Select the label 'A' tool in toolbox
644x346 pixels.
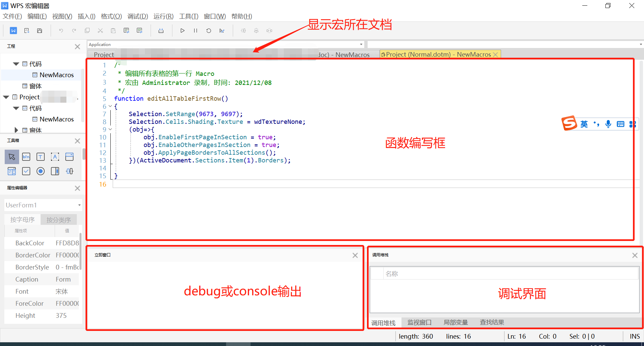[55, 157]
